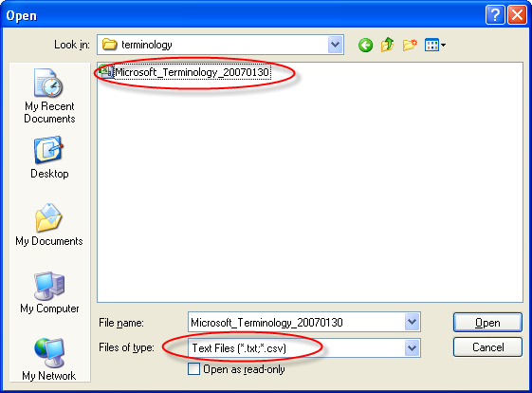Expand the Look in folder dropdown
The width and height of the screenshot is (532, 393).
(335, 45)
